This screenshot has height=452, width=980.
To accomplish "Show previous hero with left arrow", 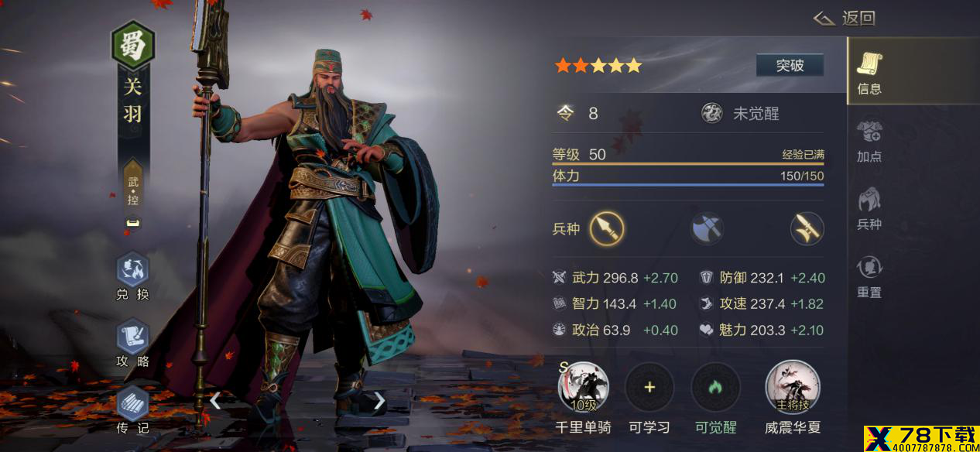I will click(215, 400).
